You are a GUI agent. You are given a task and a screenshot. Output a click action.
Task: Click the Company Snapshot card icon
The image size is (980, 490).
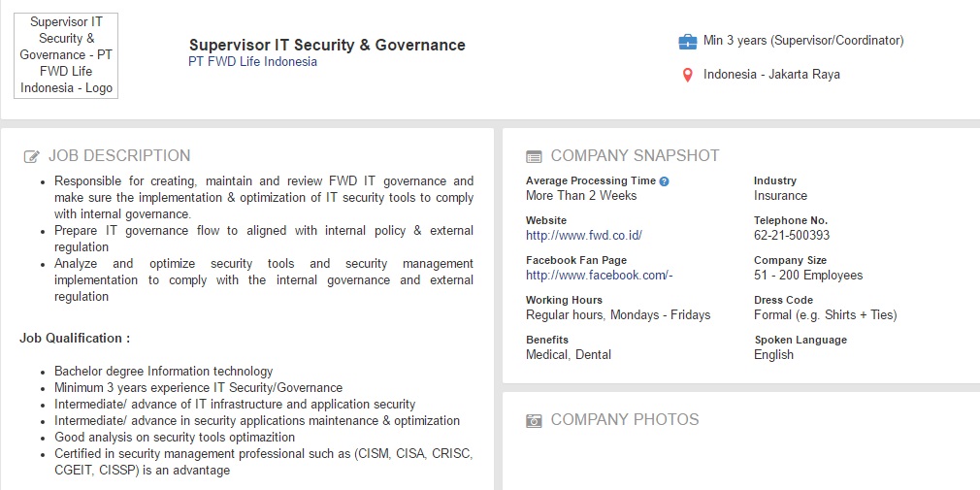click(534, 156)
